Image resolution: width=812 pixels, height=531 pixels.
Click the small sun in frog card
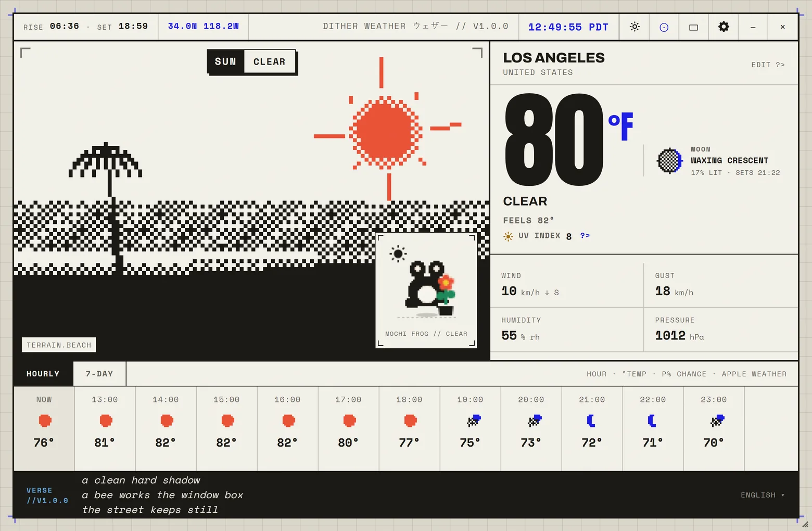pyautogui.click(x=398, y=254)
